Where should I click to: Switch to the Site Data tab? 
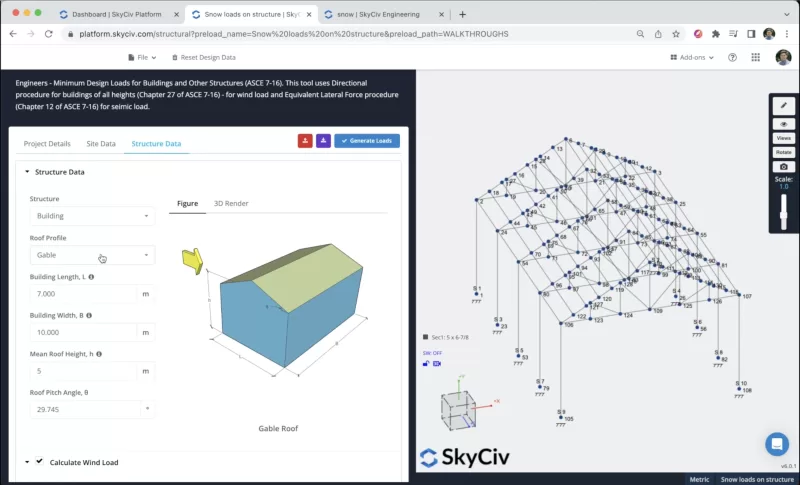click(101, 144)
